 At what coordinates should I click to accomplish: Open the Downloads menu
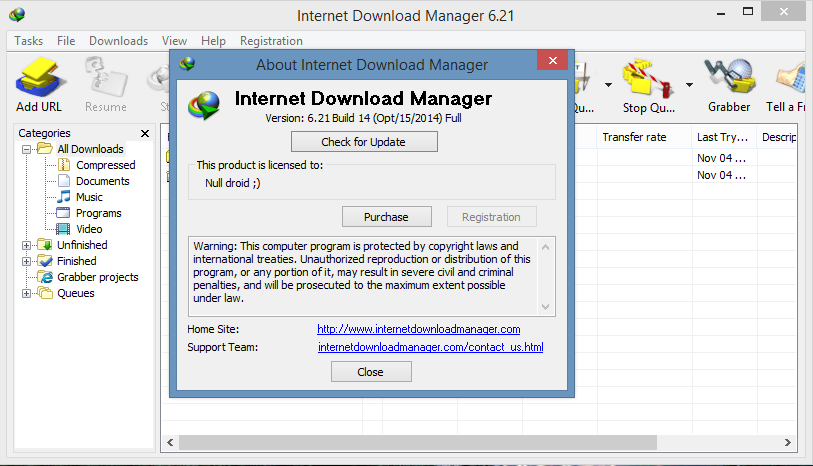pos(118,41)
